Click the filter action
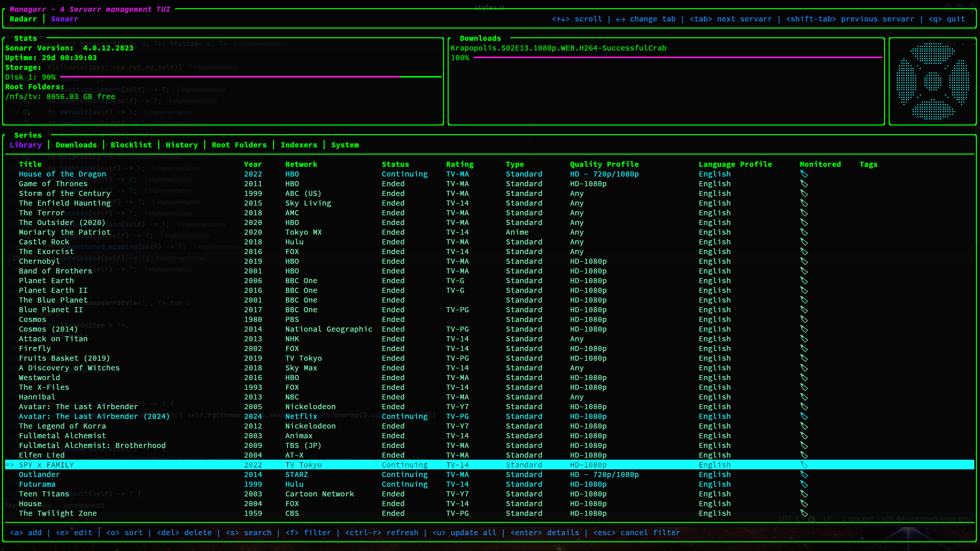The image size is (980, 551). [x=306, y=532]
